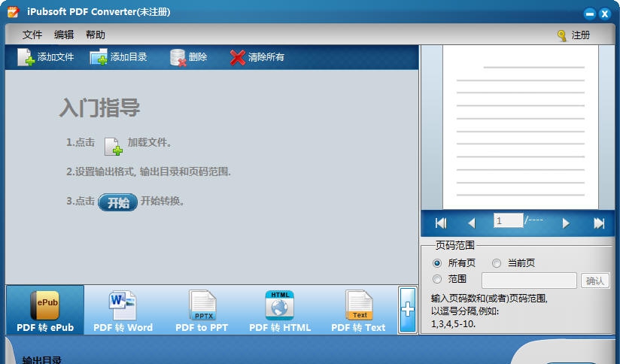The width and height of the screenshot is (620, 364).
Task: Click the 删除 (Delete) toolbar icon
Action: click(x=178, y=57)
